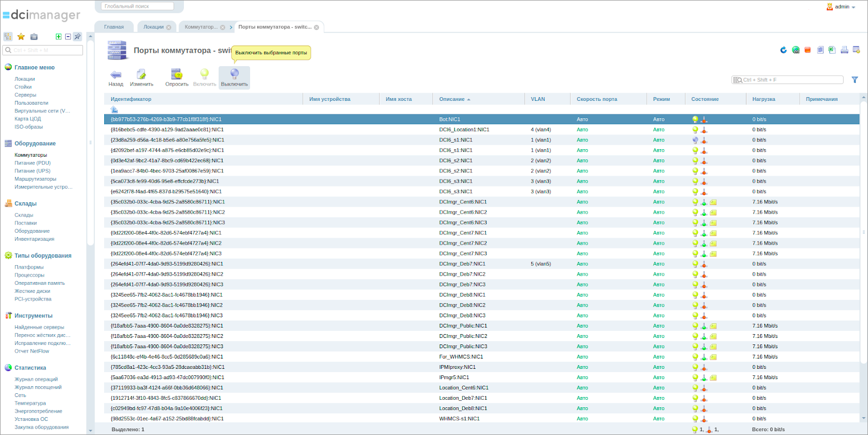Image resolution: width=868 pixels, height=435 pixels.
Task: Toggle the sidebar pin icon
Action: (78, 37)
